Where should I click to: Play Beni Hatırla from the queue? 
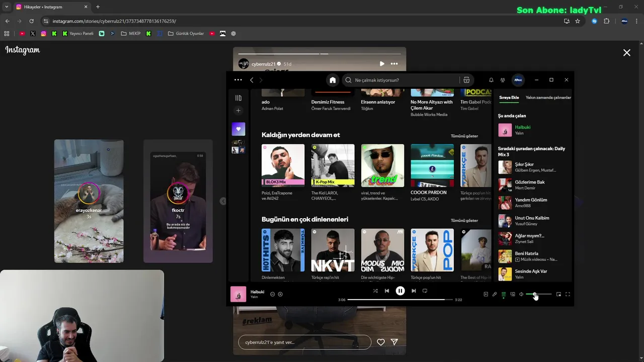click(x=532, y=256)
